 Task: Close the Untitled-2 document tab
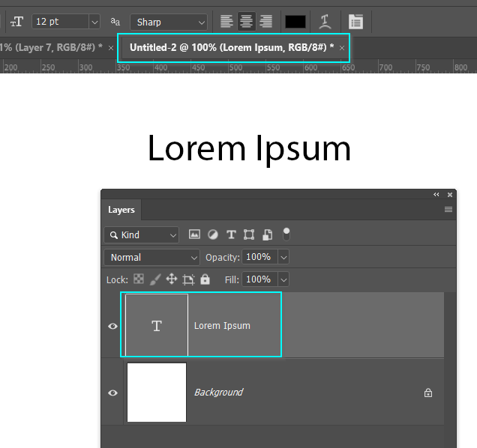(x=342, y=48)
